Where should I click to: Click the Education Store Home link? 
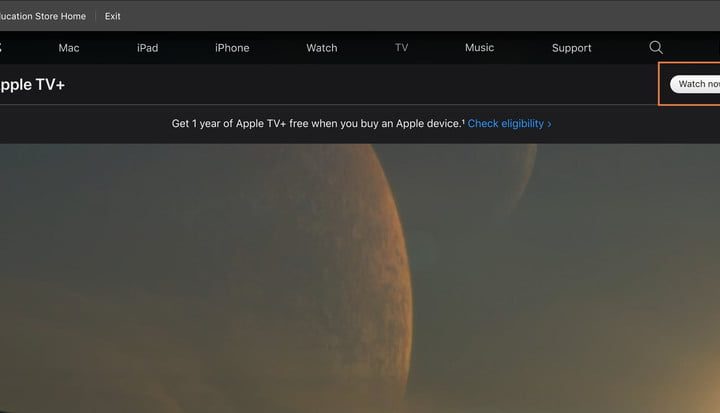(x=43, y=16)
